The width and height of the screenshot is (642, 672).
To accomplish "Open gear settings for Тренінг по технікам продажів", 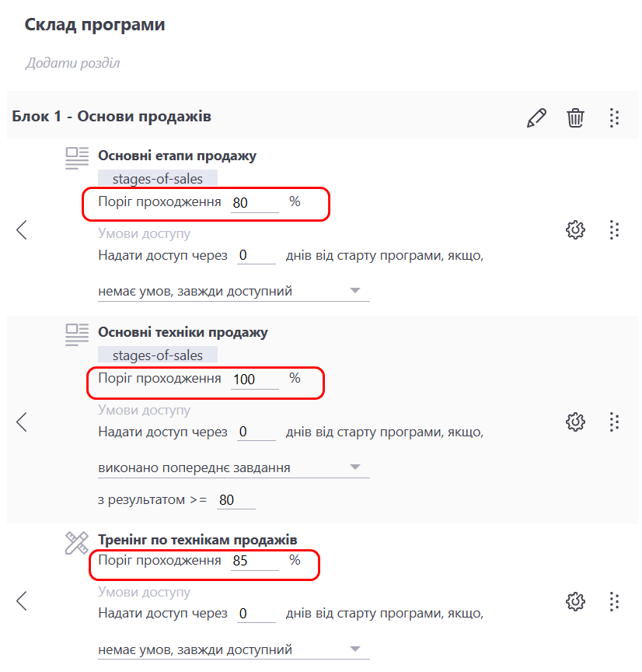I will point(575,601).
